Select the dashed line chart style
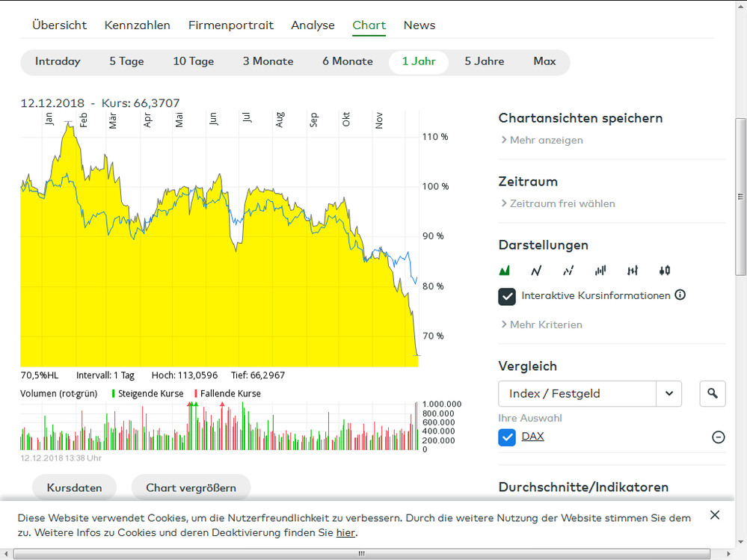 coord(568,270)
